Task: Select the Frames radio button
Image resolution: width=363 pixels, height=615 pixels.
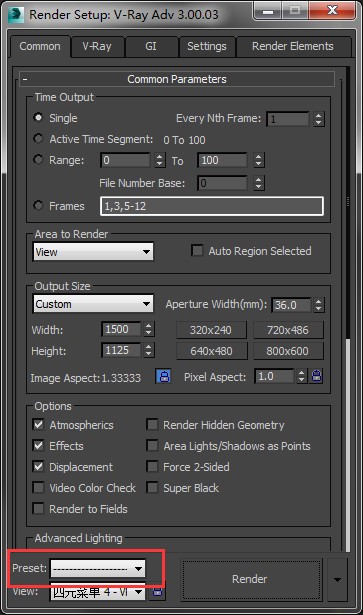Action: 38,206
